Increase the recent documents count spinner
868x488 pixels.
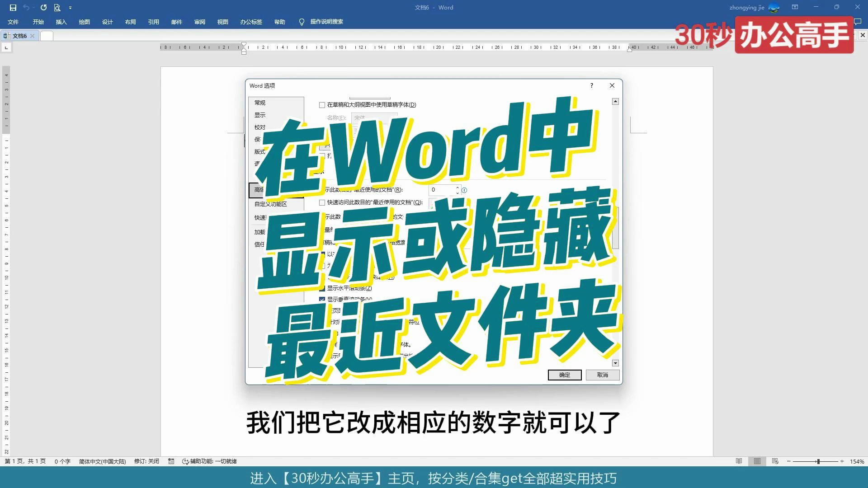pos(458,188)
